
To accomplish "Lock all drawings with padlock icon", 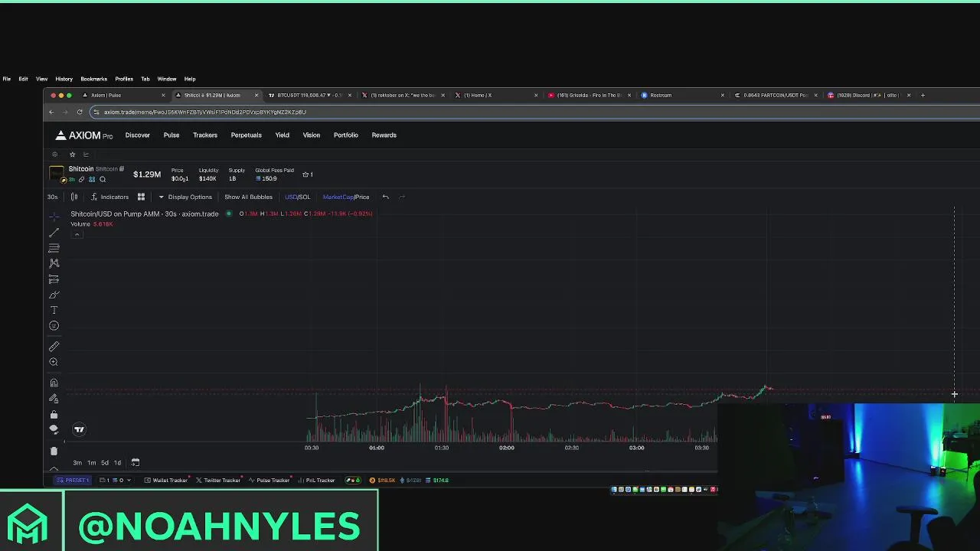I will [x=54, y=415].
